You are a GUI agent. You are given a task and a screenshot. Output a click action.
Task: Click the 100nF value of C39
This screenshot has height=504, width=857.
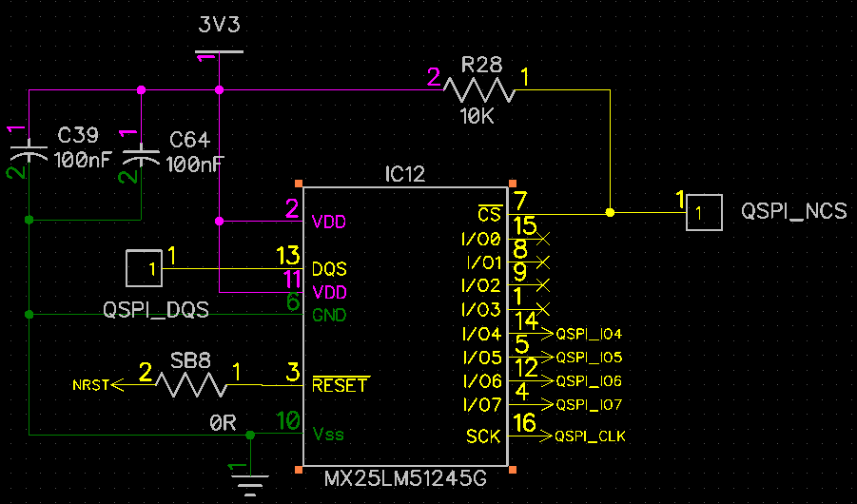pyautogui.click(x=83, y=160)
